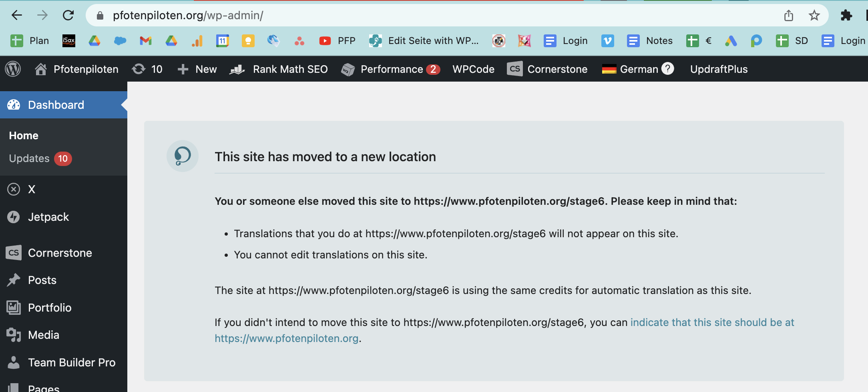Open the Edit Seite with WP bookmark
The height and width of the screenshot is (392, 868).
(424, 41)
